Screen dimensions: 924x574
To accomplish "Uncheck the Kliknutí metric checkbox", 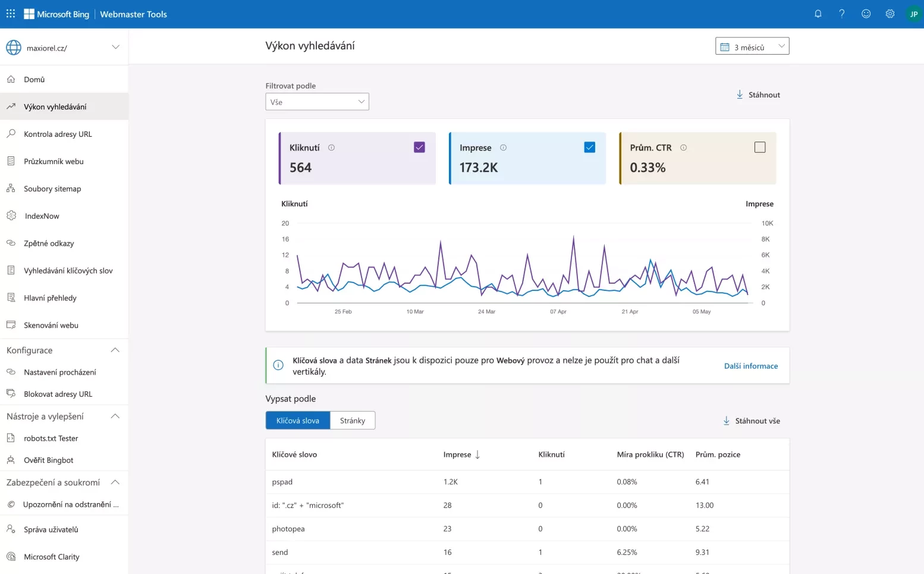I will (x=419, y=147).
